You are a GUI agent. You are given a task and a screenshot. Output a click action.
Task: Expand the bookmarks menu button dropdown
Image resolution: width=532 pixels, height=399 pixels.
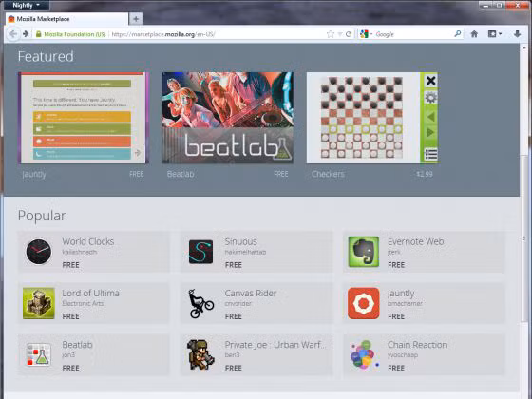click(495, 34)
